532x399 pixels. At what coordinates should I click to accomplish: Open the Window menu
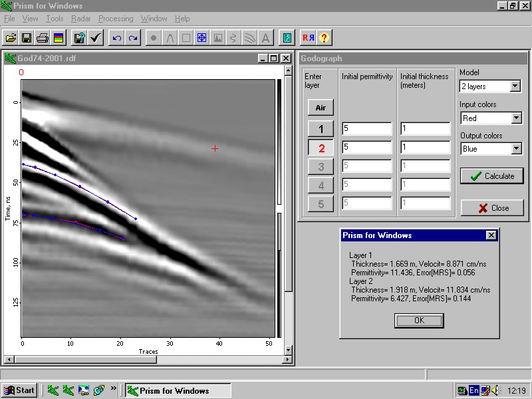point(154,19)
